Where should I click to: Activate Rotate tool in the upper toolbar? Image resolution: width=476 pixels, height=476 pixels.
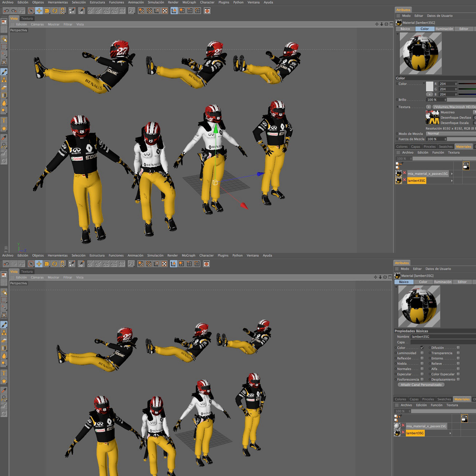coord(55,11)
